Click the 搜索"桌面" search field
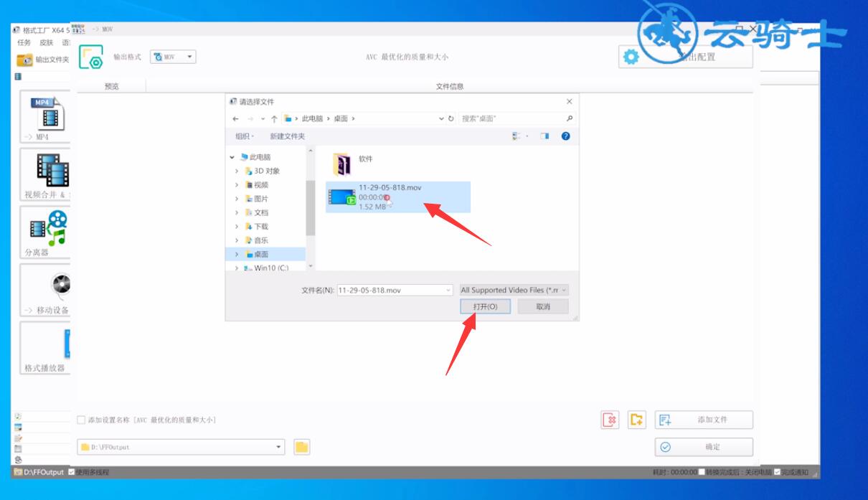The width and height of the screenshot is (868, 500). click(x=516, y=118)
